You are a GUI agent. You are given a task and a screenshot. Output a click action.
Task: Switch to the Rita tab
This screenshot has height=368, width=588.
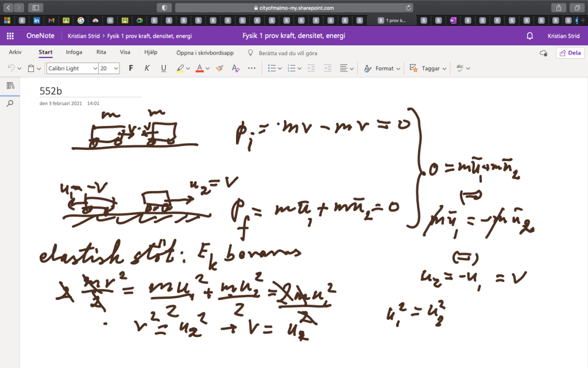(x=101, y=52)
